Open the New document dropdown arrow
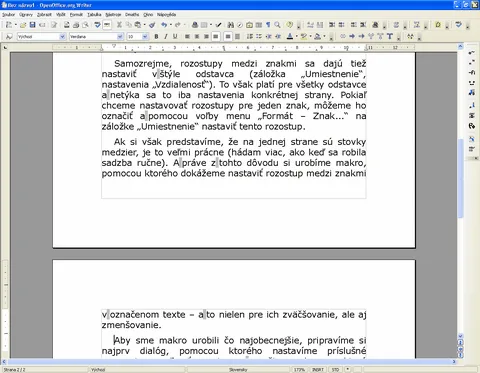480x373 pixels. point(15,25)
